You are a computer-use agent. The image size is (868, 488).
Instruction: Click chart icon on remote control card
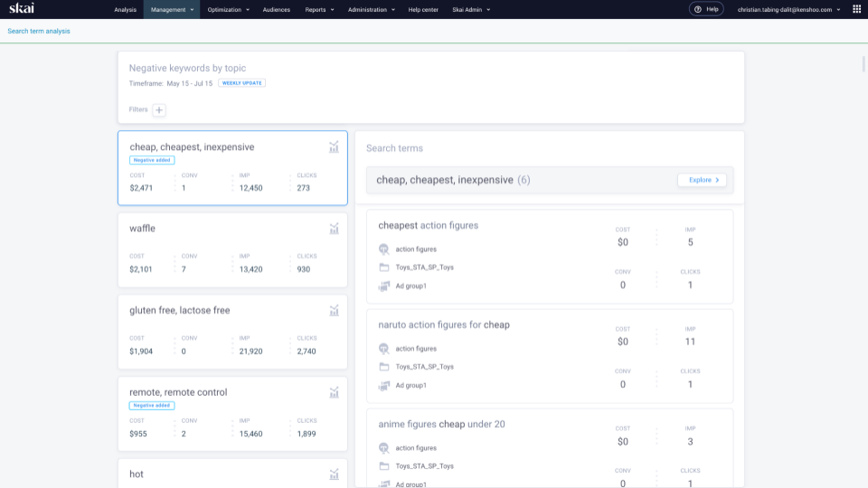click(x=334, y=392)
